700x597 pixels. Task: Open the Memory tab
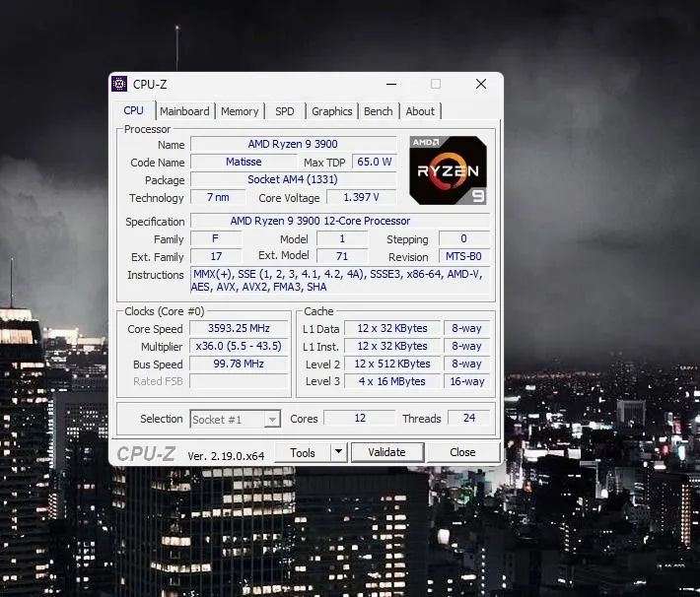coord(240,111)
